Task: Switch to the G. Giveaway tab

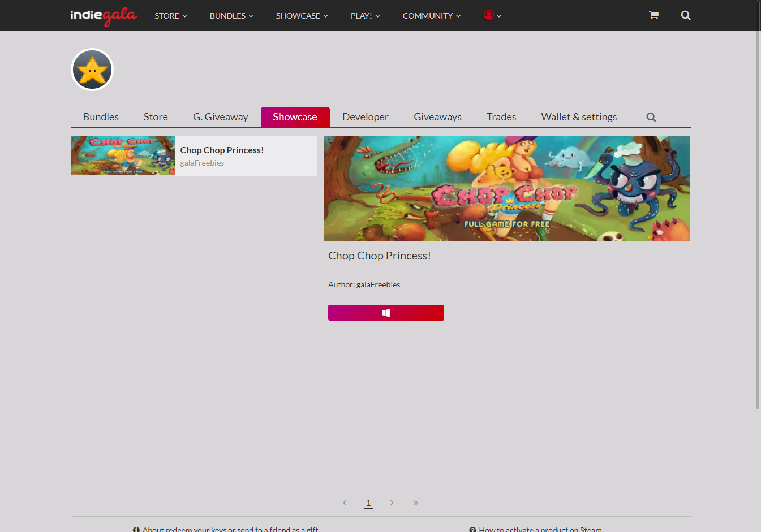Action: tap(221, 117)
